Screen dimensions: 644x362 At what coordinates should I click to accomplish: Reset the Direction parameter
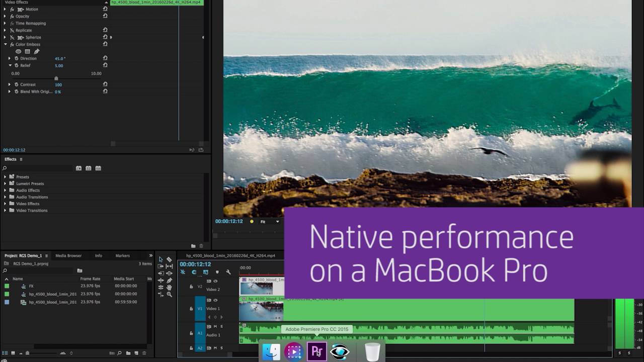[x=105, y=58]
